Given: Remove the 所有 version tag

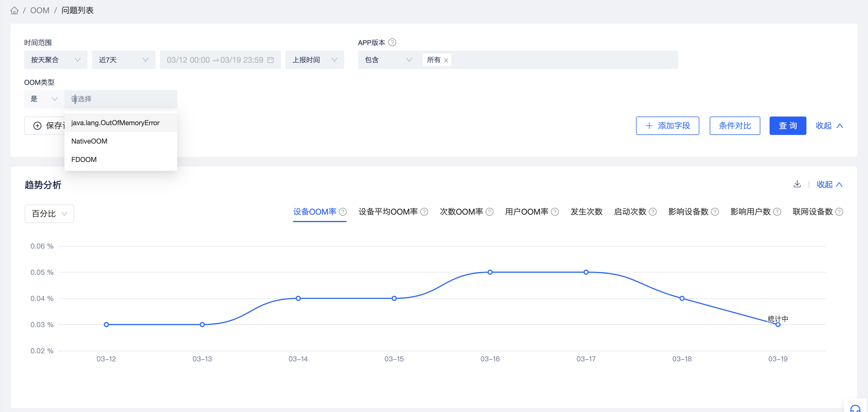Looking at the screenshot, I should [446, 60].
